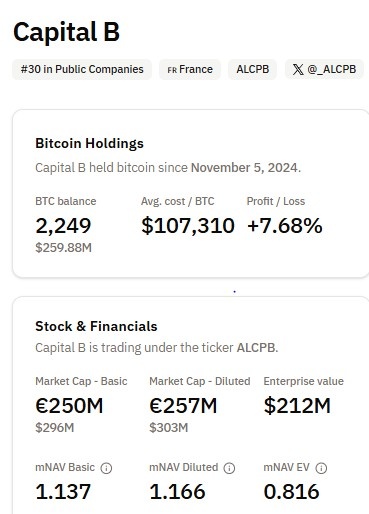The width and height of the screenshot is (369, 514).
Task: Click the $259.88M holdings value
Action: pyautogui.click(x=63, y=248)
